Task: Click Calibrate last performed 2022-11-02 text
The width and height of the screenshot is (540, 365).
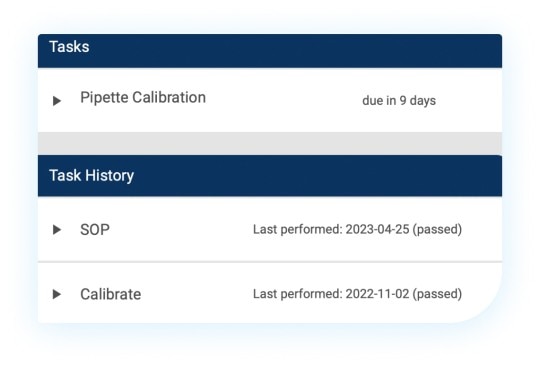Action: 357,294
